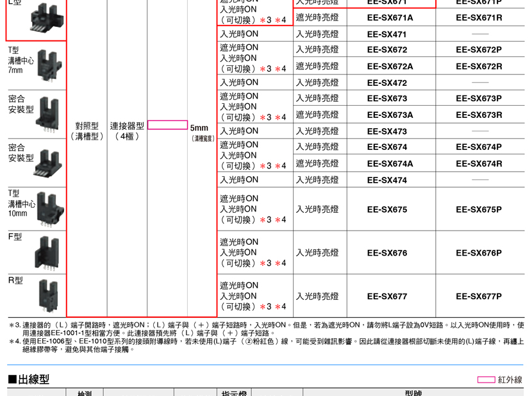Click the 5mm 溝槽寬度 cell
The height and width of the screenshot is (396, 532).
pos(202,133)
